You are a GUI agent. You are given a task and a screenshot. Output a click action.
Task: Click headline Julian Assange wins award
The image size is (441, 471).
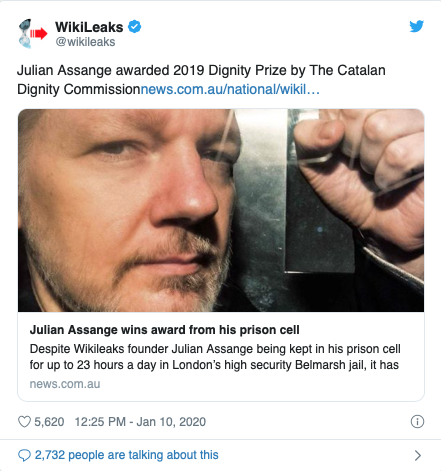coord(165,330)
